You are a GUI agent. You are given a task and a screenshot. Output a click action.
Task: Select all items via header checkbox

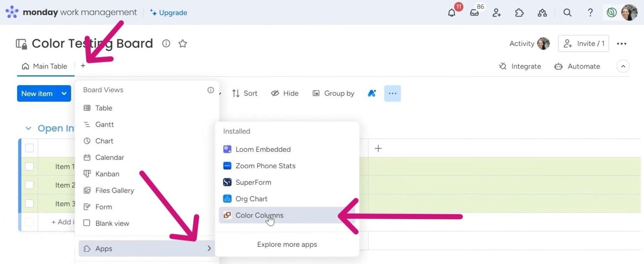29,148
